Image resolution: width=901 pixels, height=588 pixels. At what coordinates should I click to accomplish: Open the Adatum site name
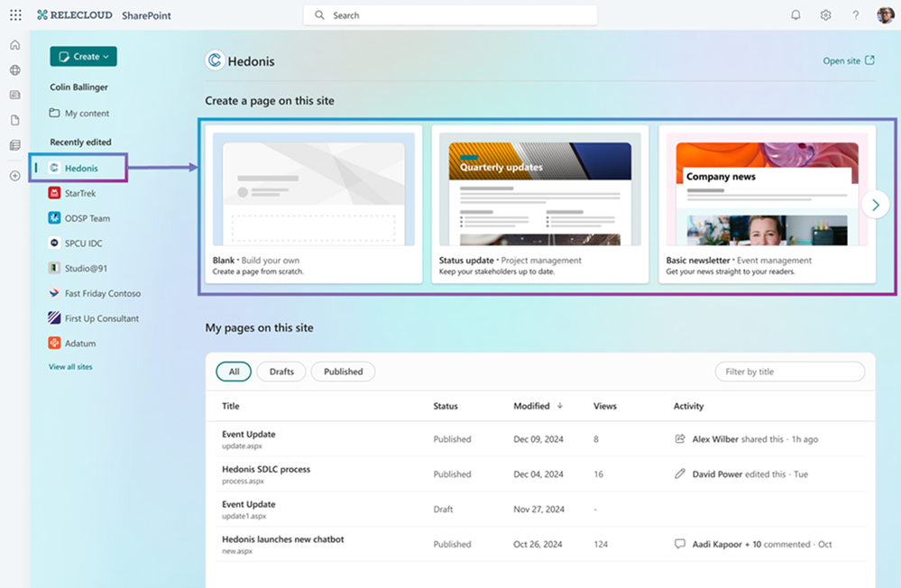click(80, 343)
